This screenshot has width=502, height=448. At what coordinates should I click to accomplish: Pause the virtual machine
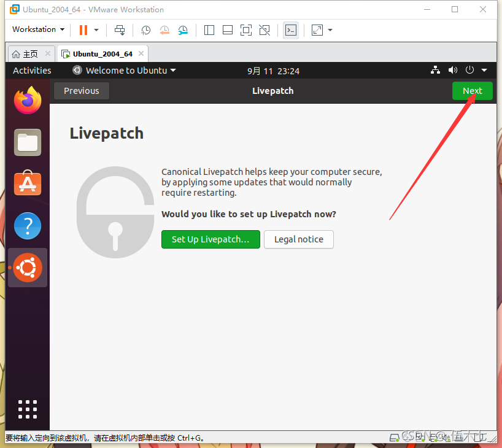83,30
